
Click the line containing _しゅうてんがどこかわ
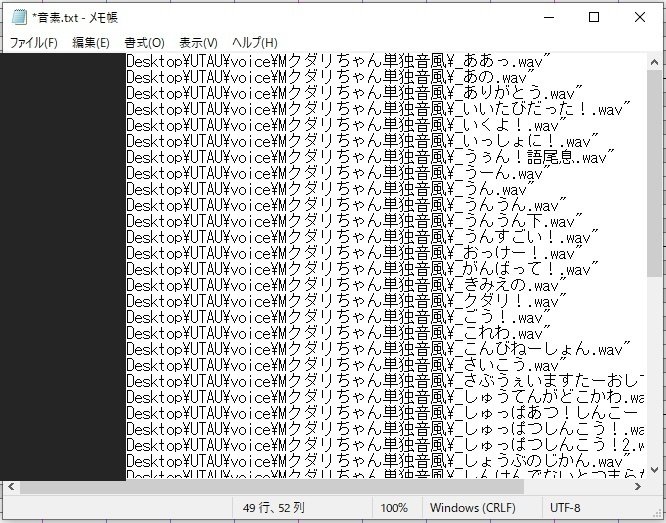pyautogui.click(x=385, y=397)
